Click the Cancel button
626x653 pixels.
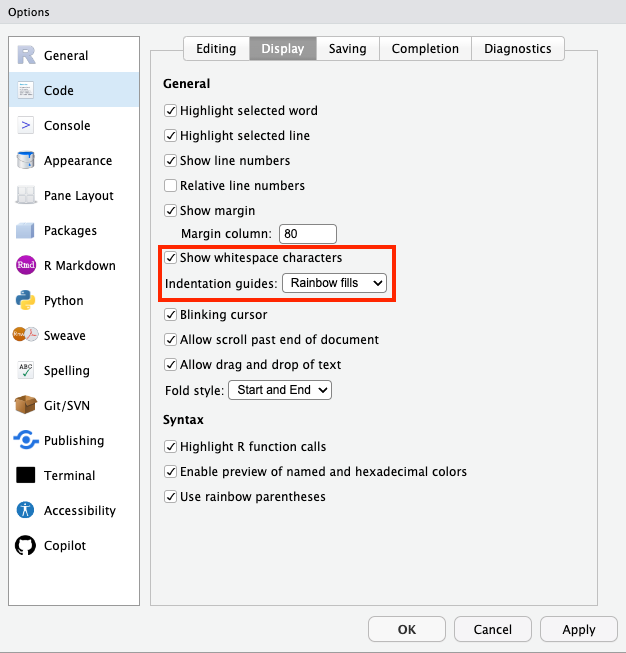pyautogui.click(x=492, y=629)
